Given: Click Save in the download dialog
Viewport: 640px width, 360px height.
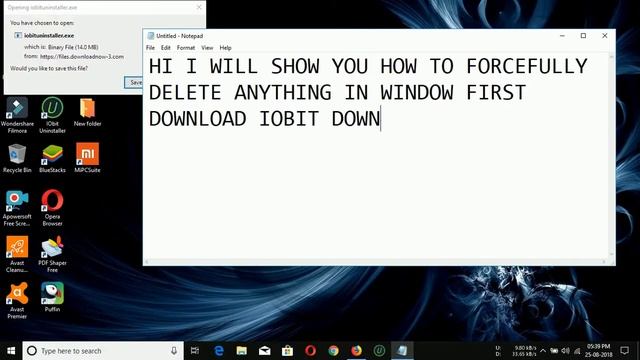Looking at the screenshot, I should point(133,82).
